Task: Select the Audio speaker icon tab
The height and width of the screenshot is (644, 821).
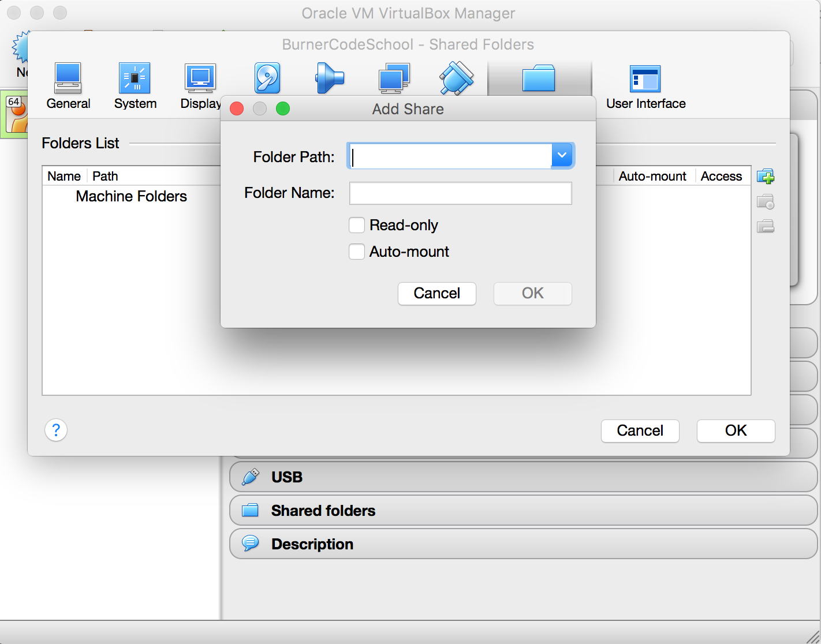Action: coord(330,78)
